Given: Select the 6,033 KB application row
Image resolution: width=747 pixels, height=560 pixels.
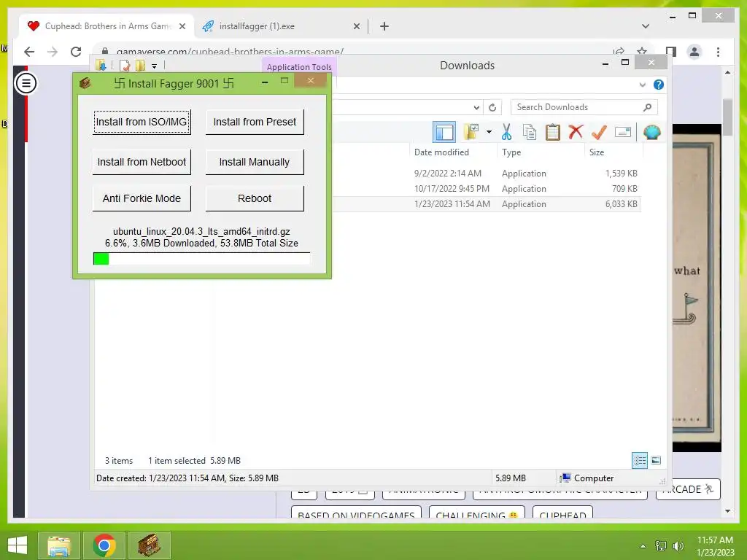Looking at the screenshot, I should click(x=486, y=204).
